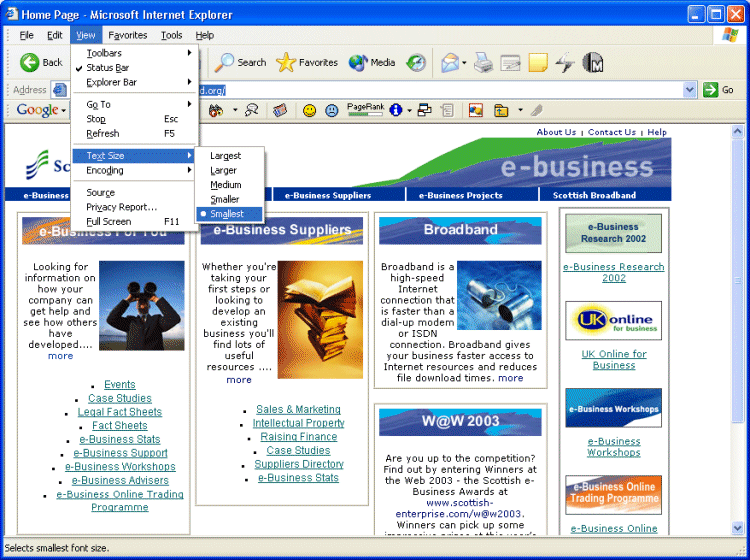Open the Help menu
The height and width of the screenshot is (560, 750).
(x=204, y=35)
